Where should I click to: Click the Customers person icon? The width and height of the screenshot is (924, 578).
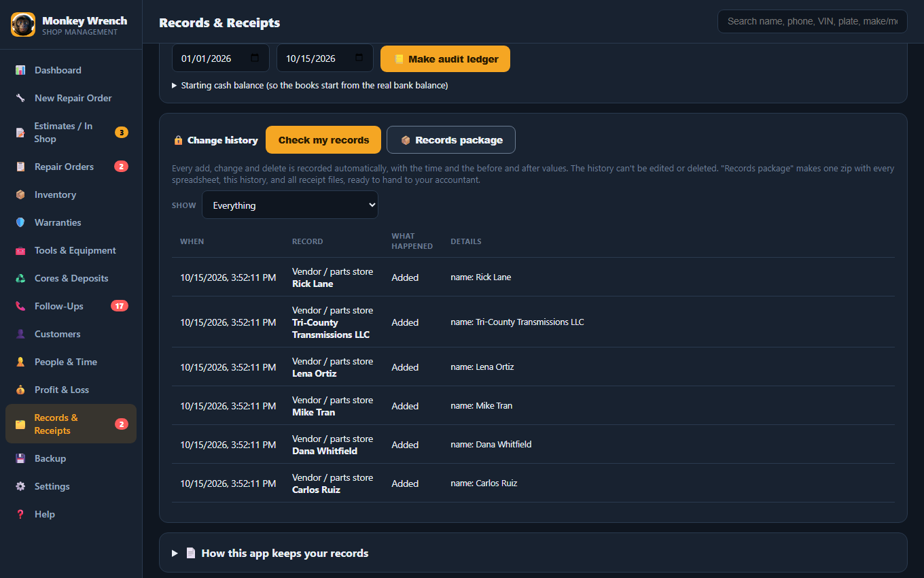pos(20,334)
